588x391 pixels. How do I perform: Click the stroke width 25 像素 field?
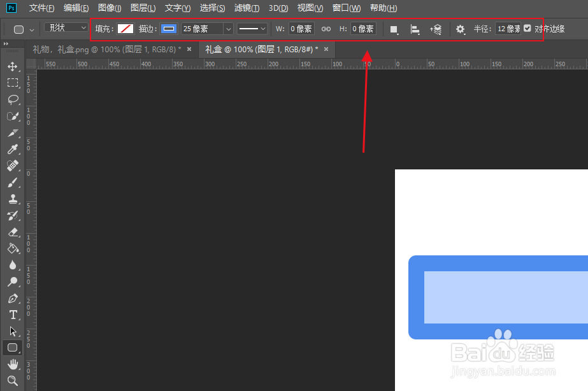[x=203, y=29]
